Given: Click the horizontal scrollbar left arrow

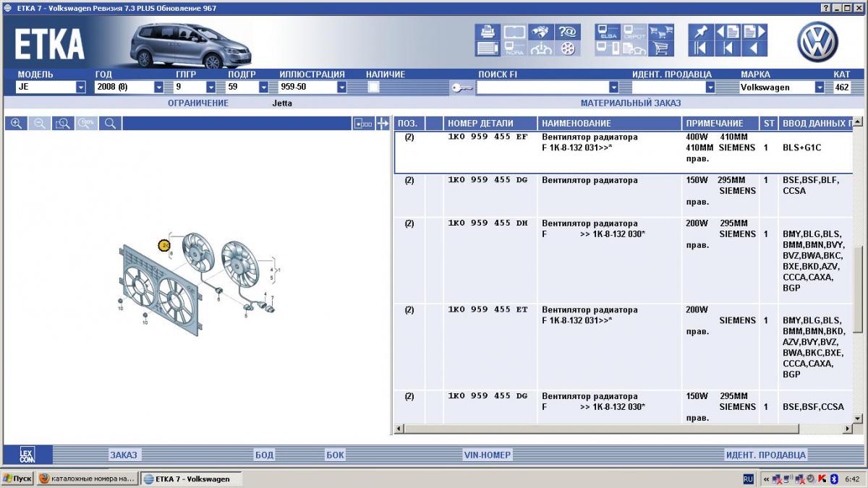Looking at the screenshot, I should coord(399,429).
